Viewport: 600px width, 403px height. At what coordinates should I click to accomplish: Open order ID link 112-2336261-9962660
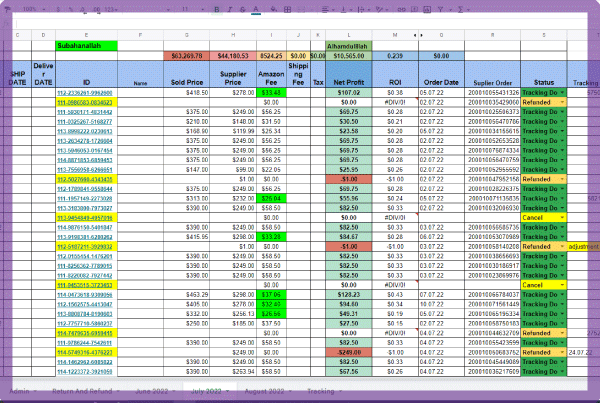(85, 92)
